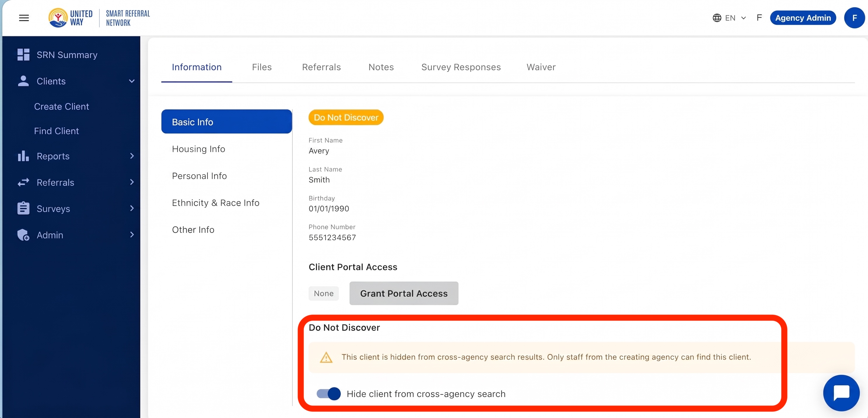Click the Clients person icon
The image size is (868, 418).
(x=23, y=81)
